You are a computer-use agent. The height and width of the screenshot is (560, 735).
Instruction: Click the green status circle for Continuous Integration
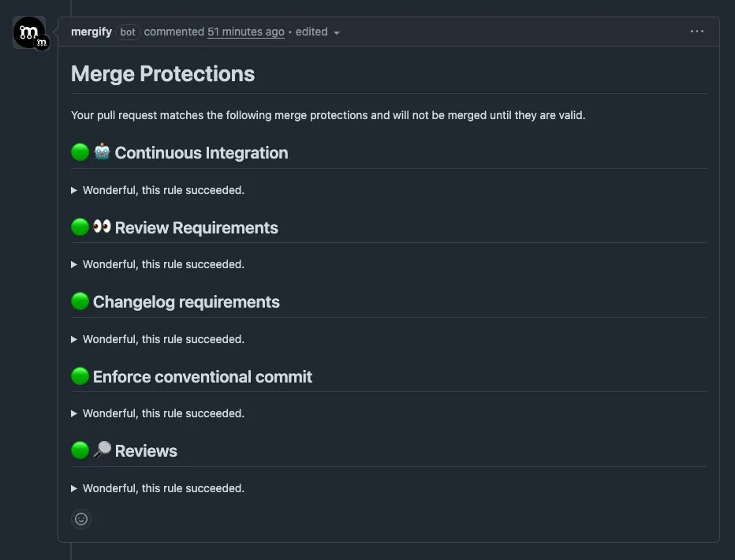coord(79,151)
